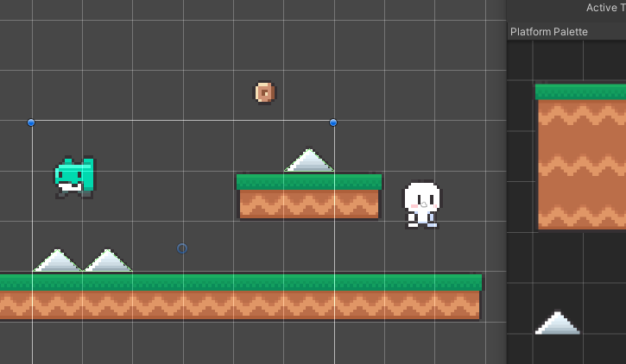Click the top-left blue selection handle
The image size is (626, 364).
[x=31, y=122]
